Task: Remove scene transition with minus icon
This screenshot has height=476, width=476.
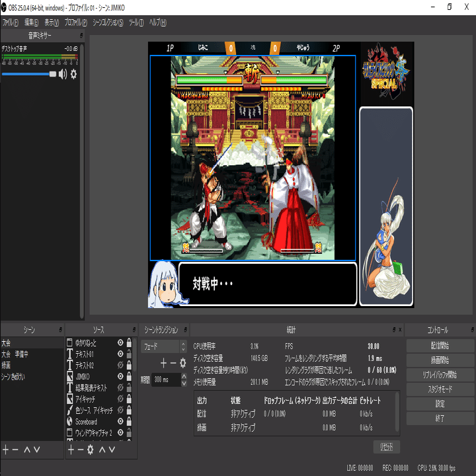Action: [173, 363]
